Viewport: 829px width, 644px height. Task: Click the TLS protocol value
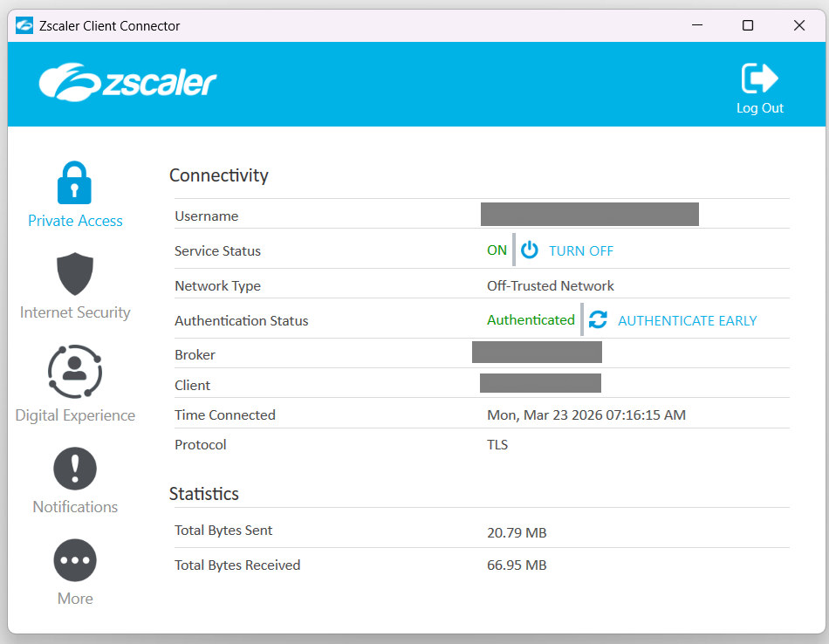point(497,445)
